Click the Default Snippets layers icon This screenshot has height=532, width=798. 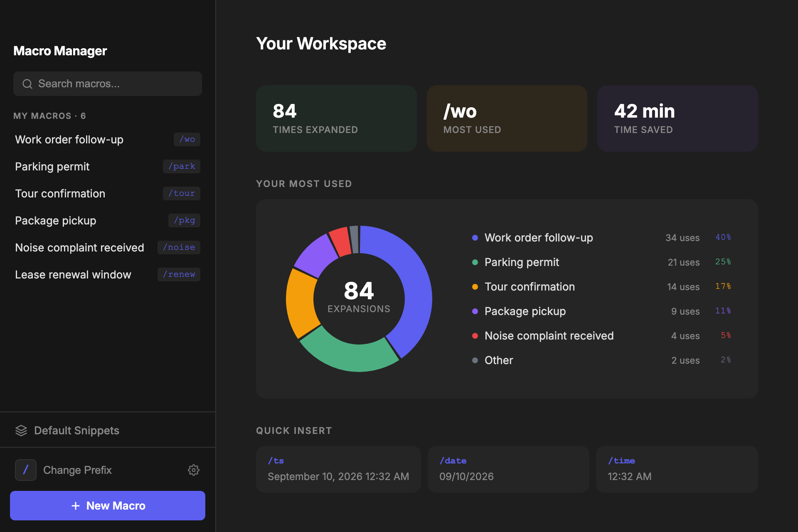21,431
